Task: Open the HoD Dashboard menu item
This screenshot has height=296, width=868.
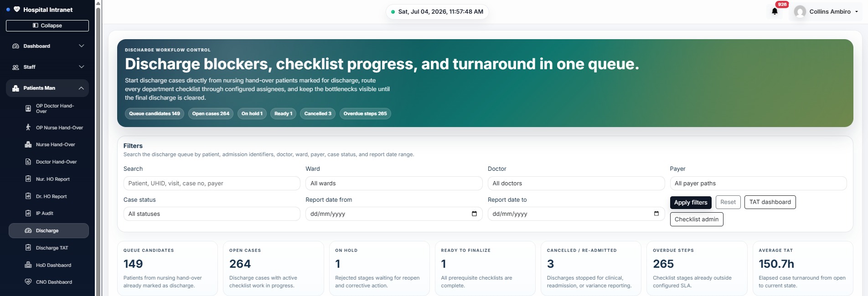Action: click(x=49, y=265)
